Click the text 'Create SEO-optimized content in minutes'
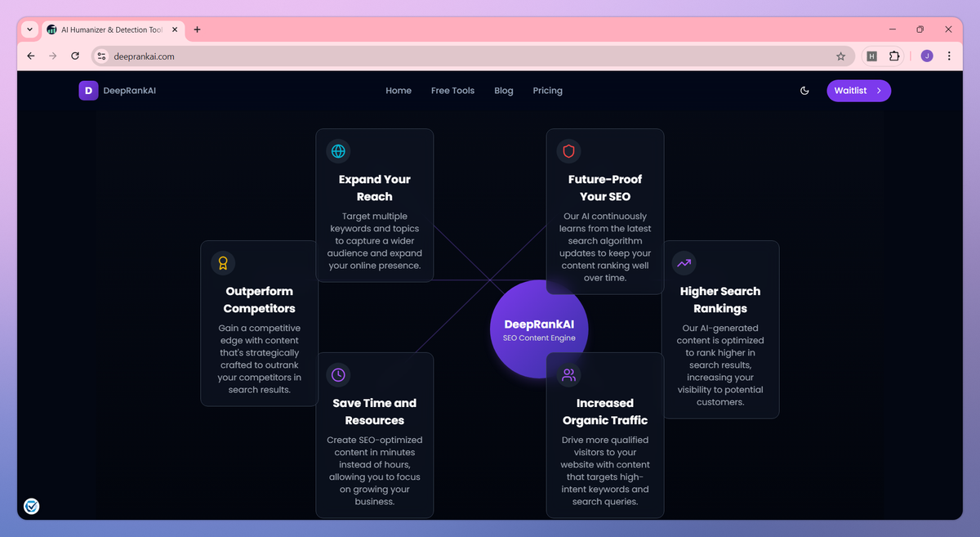 (x=375, y=446)
